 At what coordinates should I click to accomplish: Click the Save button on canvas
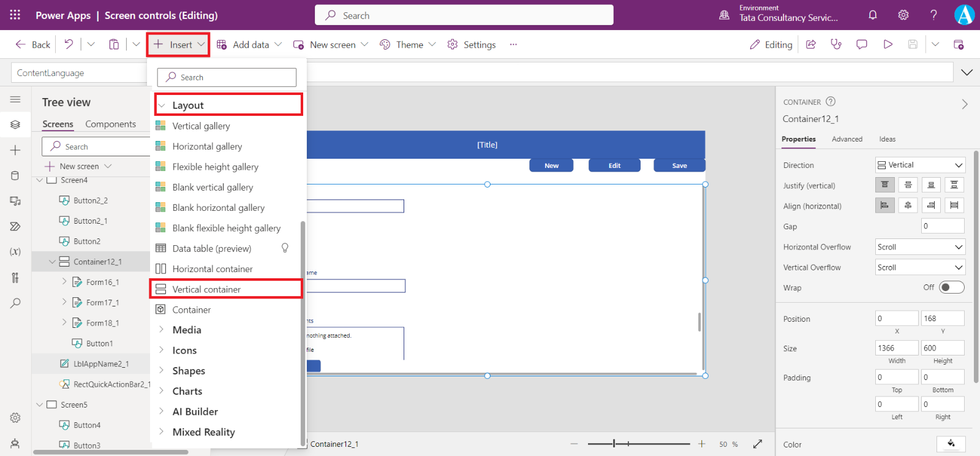(x=679, y=165)
